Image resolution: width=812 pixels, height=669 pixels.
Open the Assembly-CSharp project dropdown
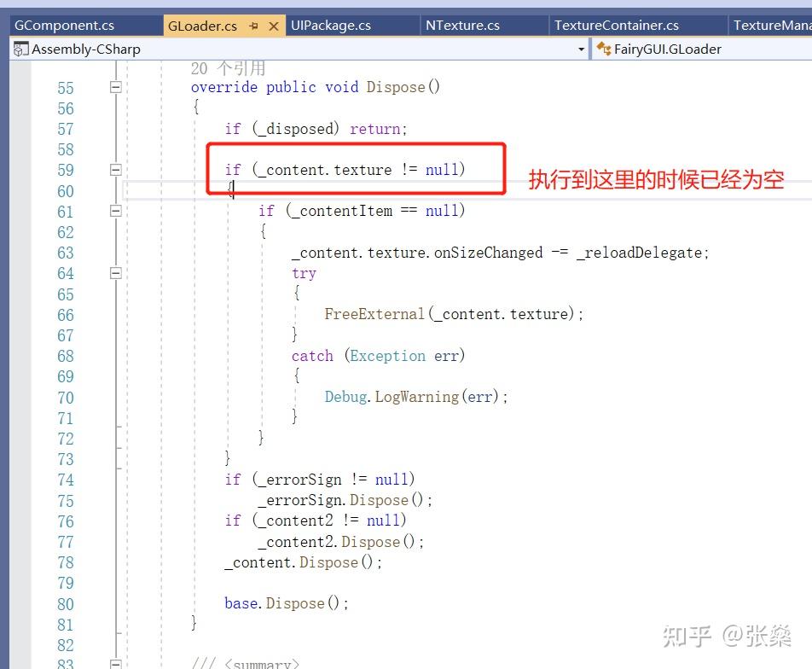(x=581, y=49)
